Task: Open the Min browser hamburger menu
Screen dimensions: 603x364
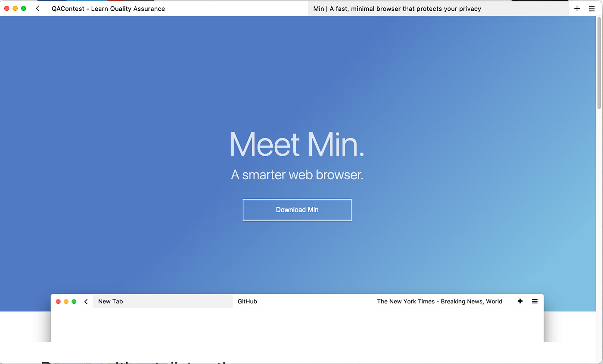Action: pyautogui.click(x=592, y=9)
